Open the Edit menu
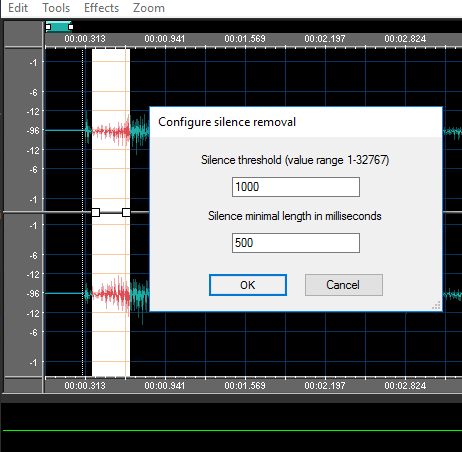 (x=18, y=8)
